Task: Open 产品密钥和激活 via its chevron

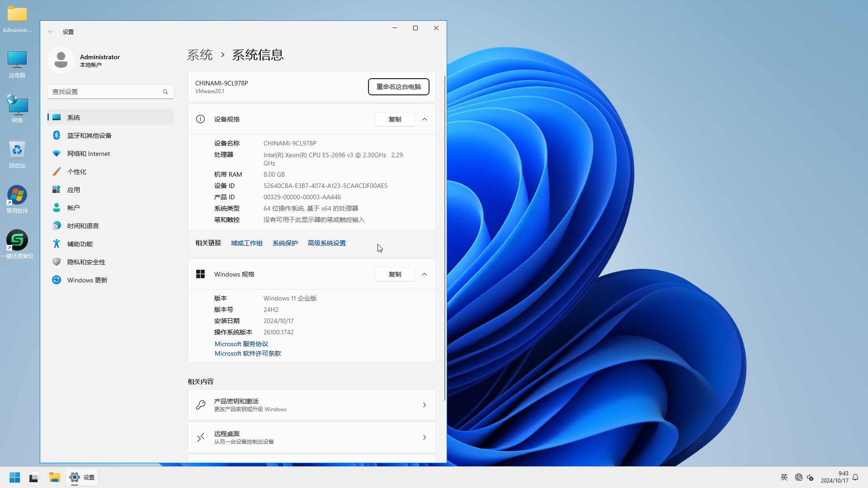Action: 425,405
